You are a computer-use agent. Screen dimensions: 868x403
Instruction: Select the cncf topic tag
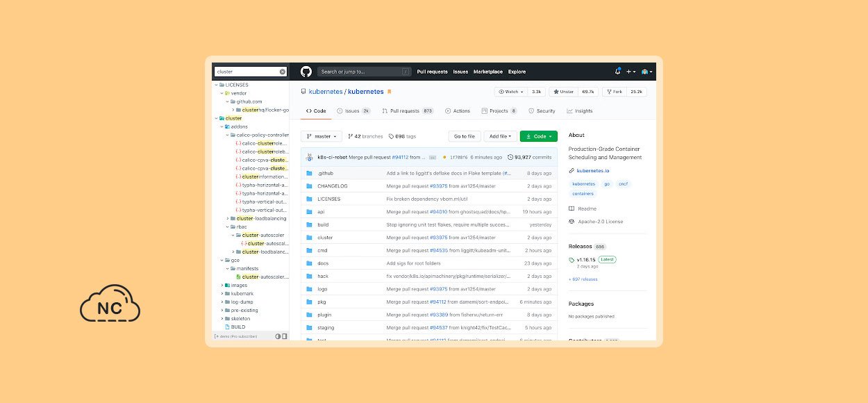[x=623, y=184]
